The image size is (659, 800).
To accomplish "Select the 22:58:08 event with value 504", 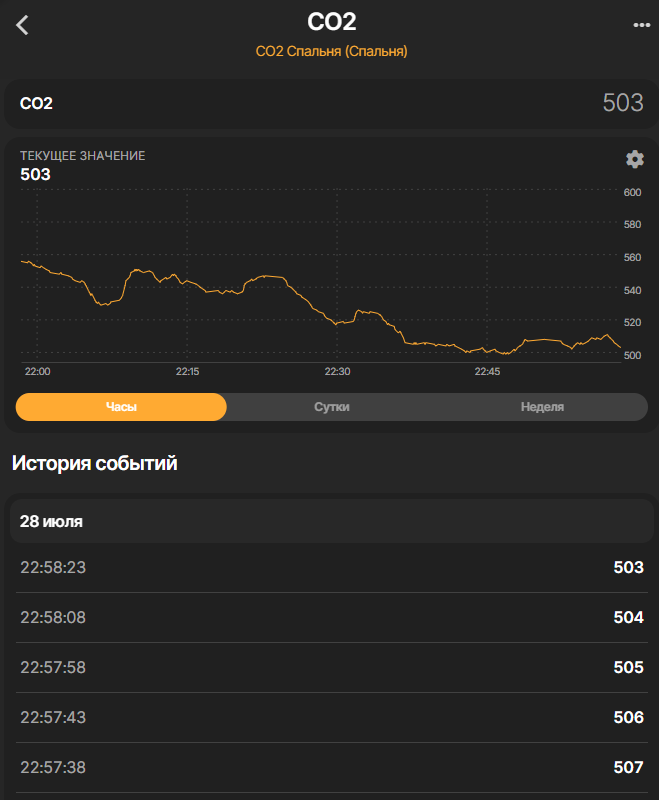I will pyautogui.click(x=329, y=618).
